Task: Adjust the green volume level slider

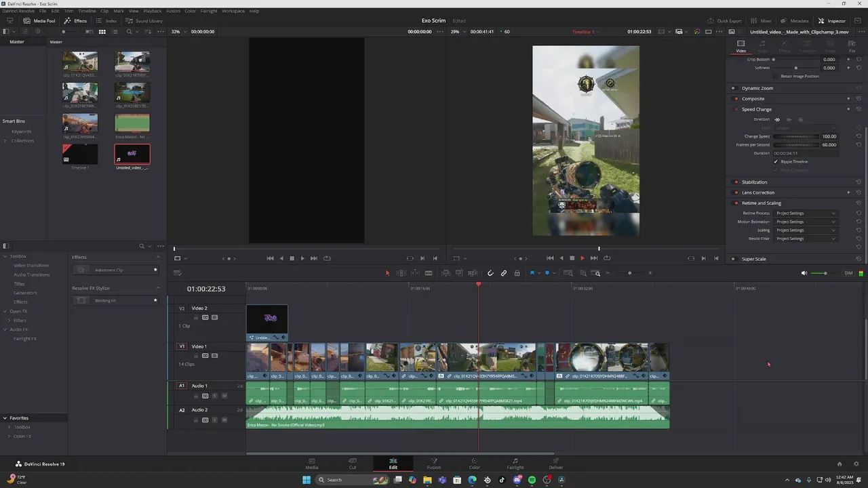Action: point(824,273)
